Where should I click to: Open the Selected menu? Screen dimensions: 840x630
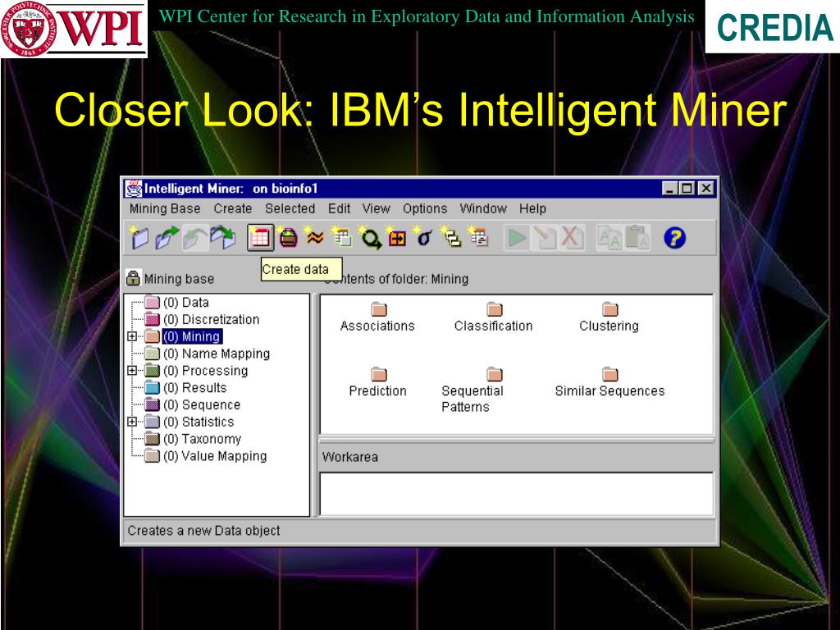290,208
